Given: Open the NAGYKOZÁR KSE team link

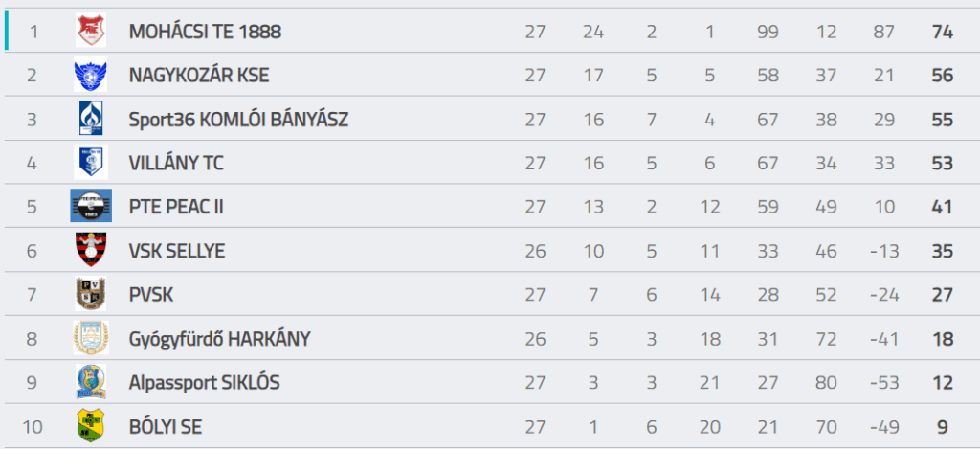Looking at the screenshot, I should pos(199,76).
